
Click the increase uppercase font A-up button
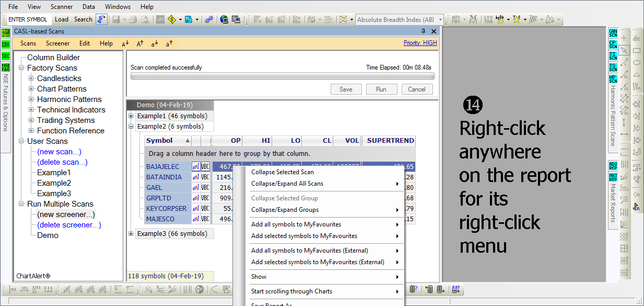[140, 43]
